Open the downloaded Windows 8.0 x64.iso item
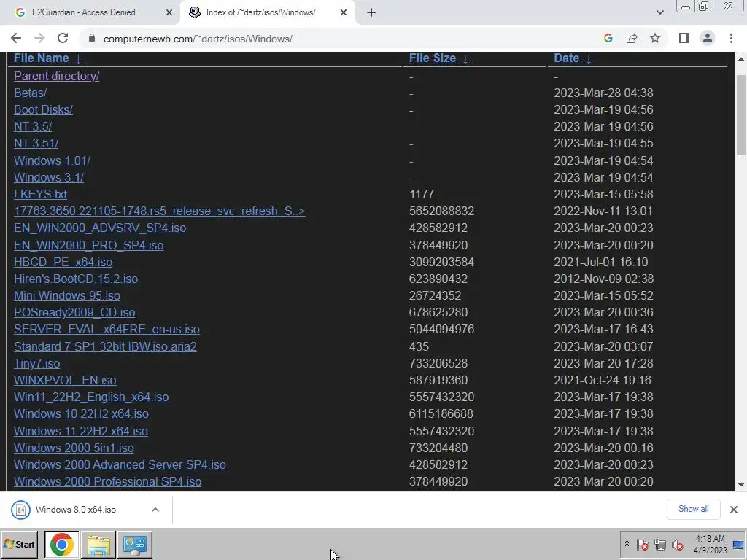The image size is (747, 560). point(75,510)
